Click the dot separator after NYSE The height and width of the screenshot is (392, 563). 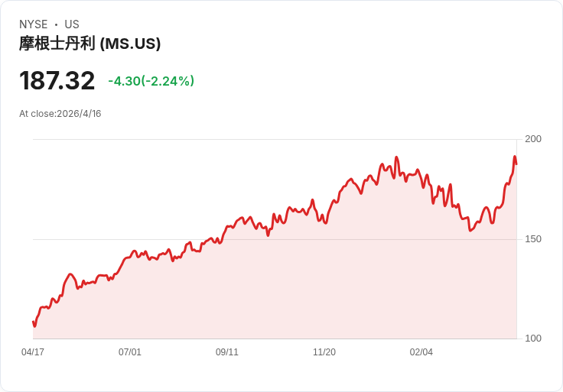coord(56,24)
